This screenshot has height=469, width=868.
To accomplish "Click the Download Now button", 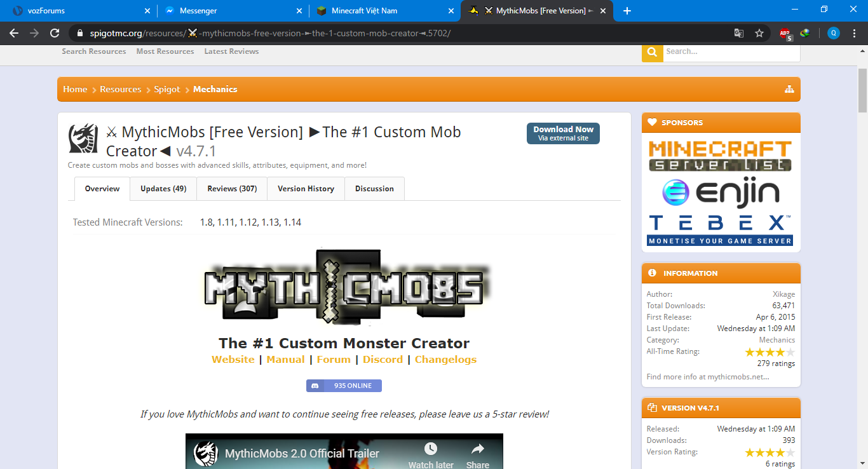I will pyautogui.click(x=563, y=133).
